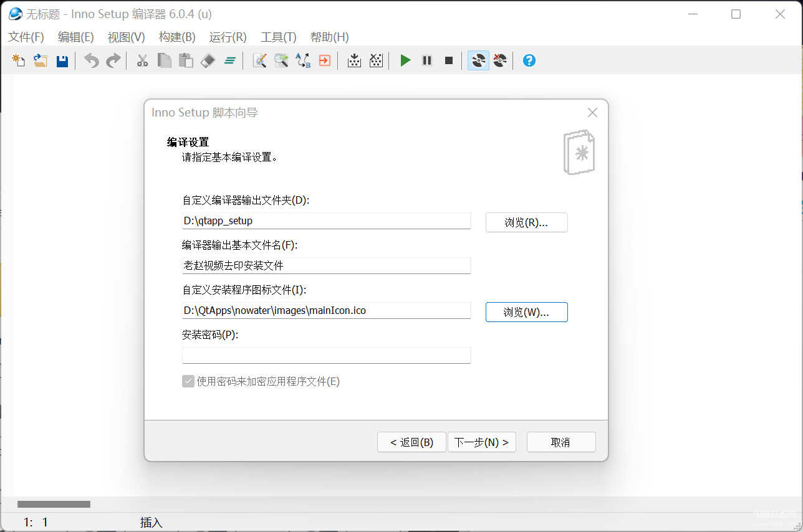Image resolution: width=803 pixels, height=532 pixels.
Task: Save the script with floppy disk icon
Action: click(x=62, y=60)
